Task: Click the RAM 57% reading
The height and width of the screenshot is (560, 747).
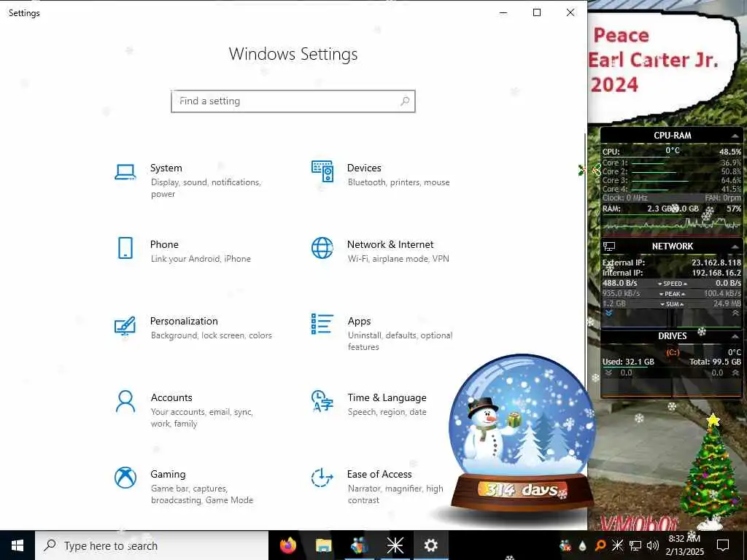Action: click(734, 209)
